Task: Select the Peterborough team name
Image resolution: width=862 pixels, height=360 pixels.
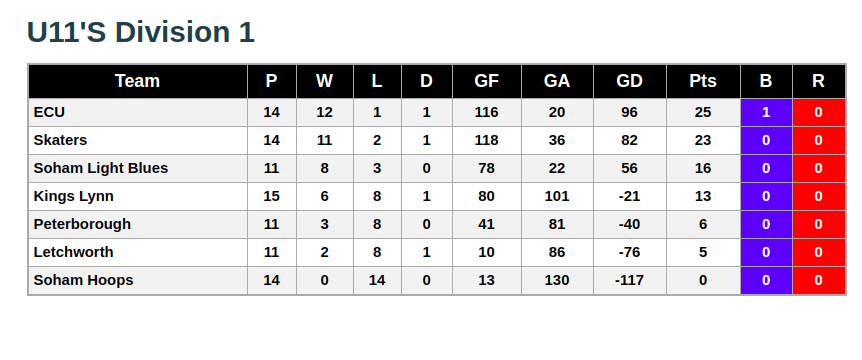Action: point(82,224)
